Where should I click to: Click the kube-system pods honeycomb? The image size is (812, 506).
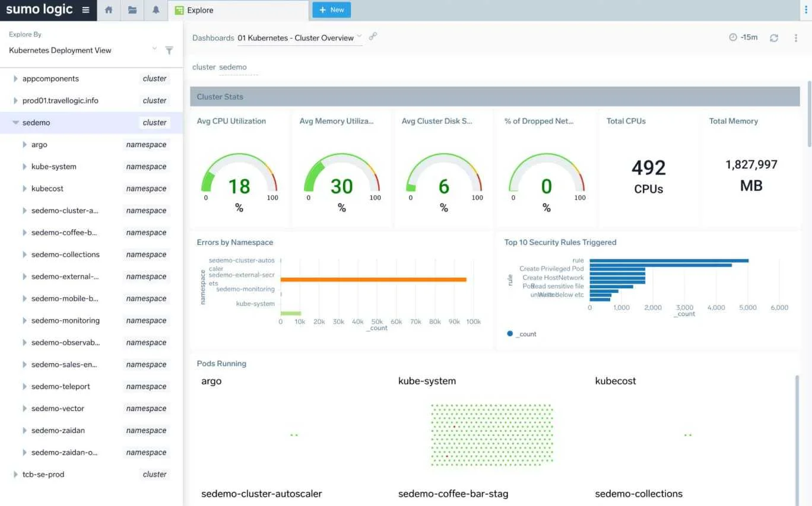coord(492,435)
